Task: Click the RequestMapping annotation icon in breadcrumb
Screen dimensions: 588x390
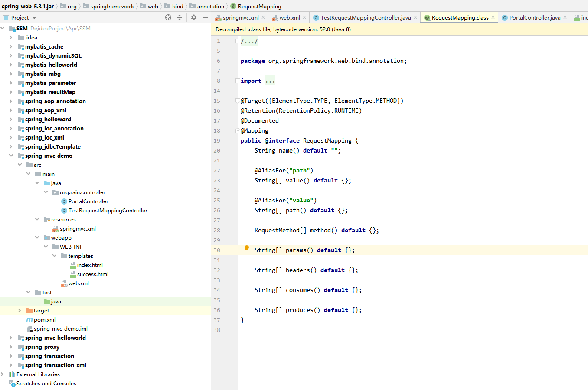Action: click(233, 6)
